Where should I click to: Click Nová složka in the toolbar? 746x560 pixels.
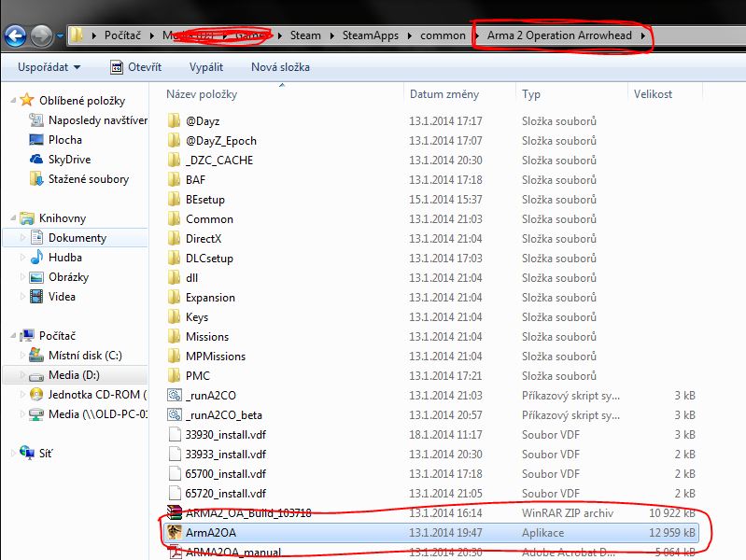point(280,67)
